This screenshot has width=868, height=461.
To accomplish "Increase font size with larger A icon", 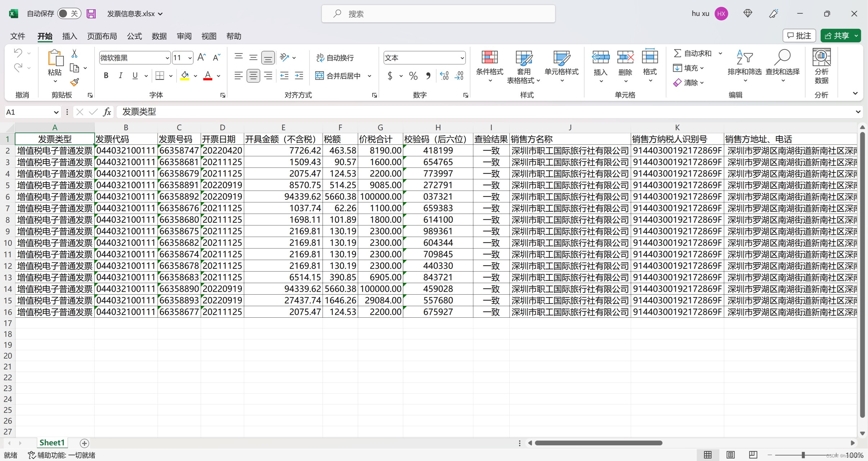I will pos(202,57).
